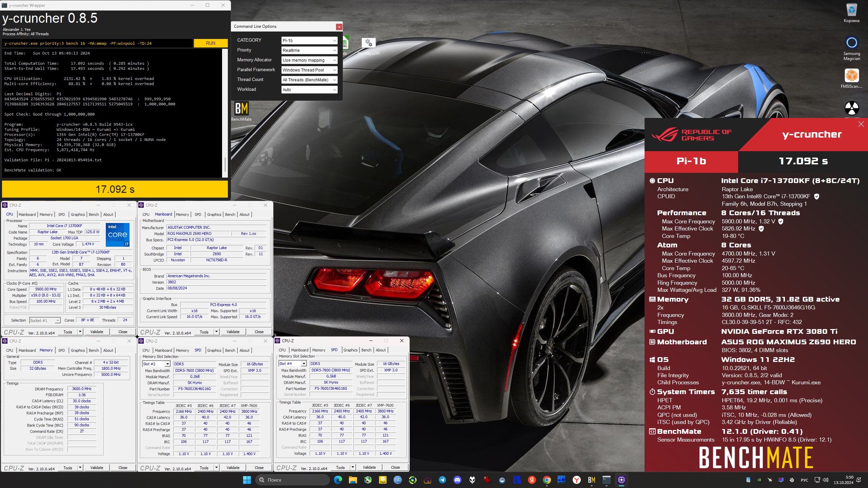Open the РУС keyboard language switcher
868x488 pixels.
point(804,480)
